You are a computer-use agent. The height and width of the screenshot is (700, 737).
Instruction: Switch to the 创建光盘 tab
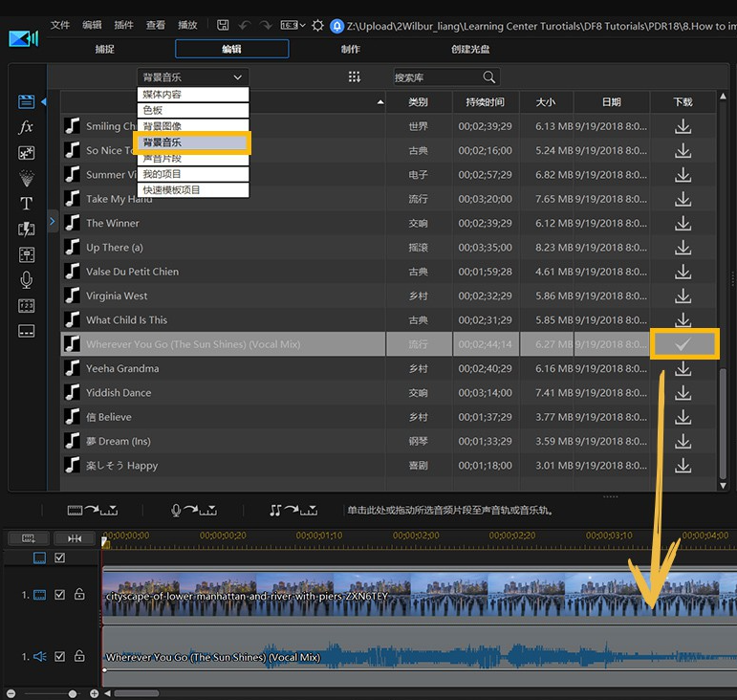pos(470,49)
